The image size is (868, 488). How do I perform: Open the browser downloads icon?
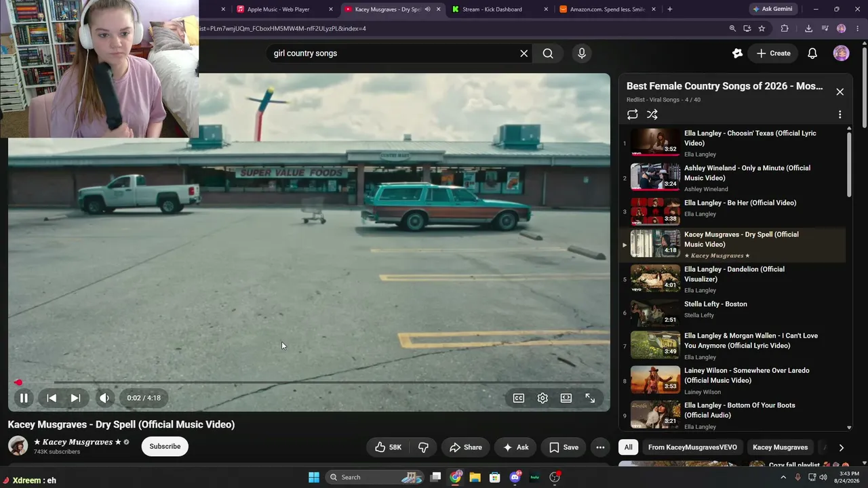coord(808,28)
